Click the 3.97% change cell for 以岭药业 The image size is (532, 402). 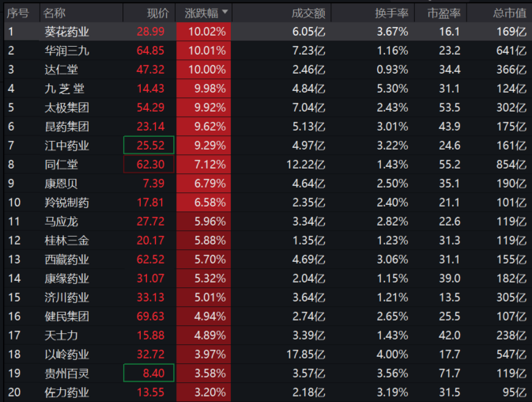(x=204, y=355)
